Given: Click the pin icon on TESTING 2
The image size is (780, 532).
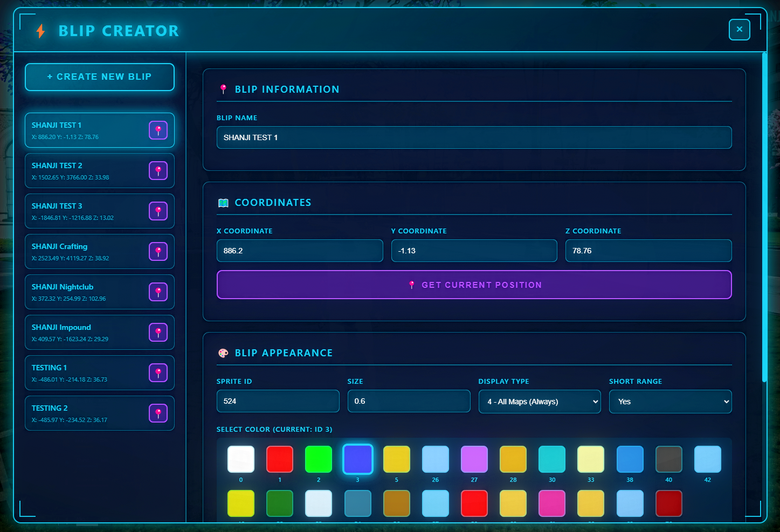Looking at the screenshot, I should [158, 413].
